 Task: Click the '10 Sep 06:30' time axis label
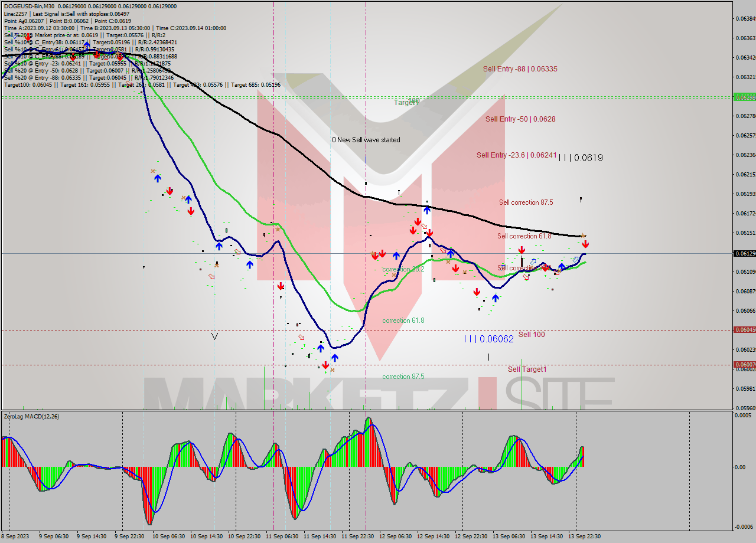tap(168, 537)
